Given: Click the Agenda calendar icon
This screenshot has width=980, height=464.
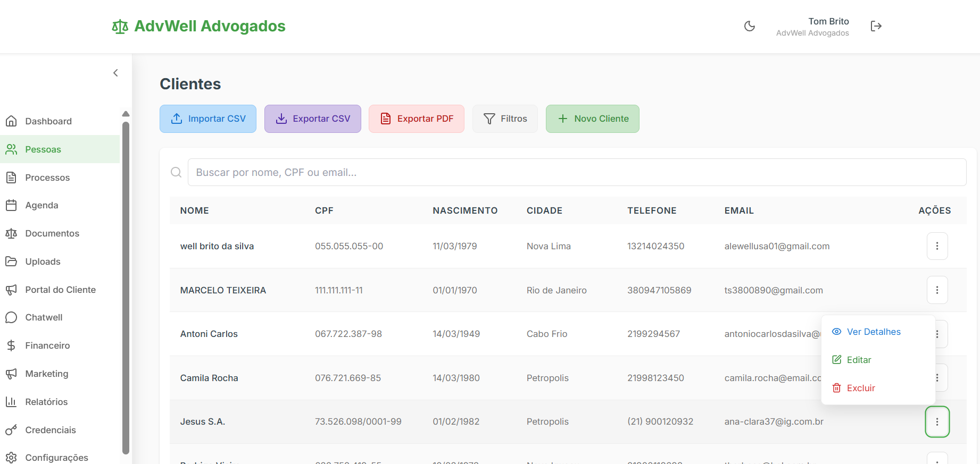Looking at the screenshot, I should [x=11, y=205].
